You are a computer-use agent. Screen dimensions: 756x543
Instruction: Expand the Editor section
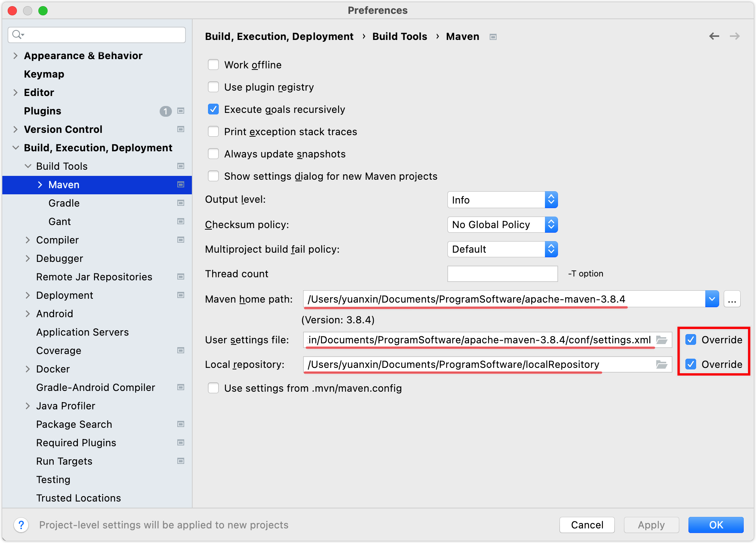pos(15,93)
